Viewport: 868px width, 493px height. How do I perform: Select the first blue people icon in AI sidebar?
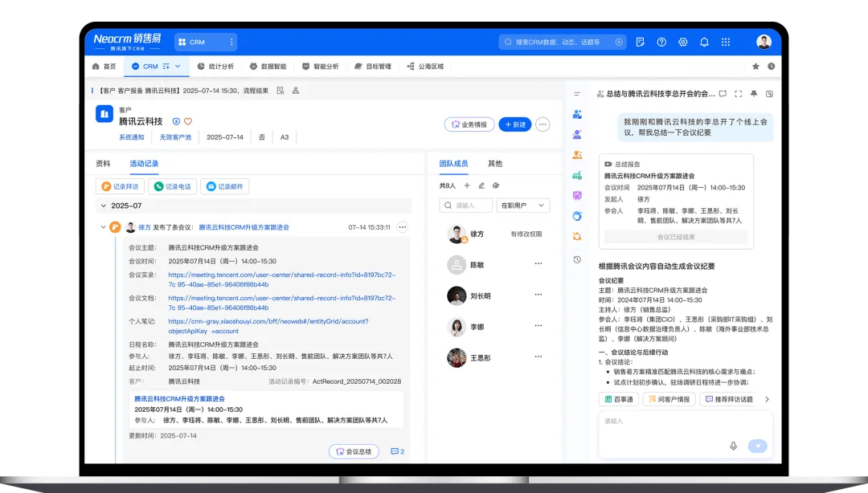pyautogui.click(x=577, y=115)
